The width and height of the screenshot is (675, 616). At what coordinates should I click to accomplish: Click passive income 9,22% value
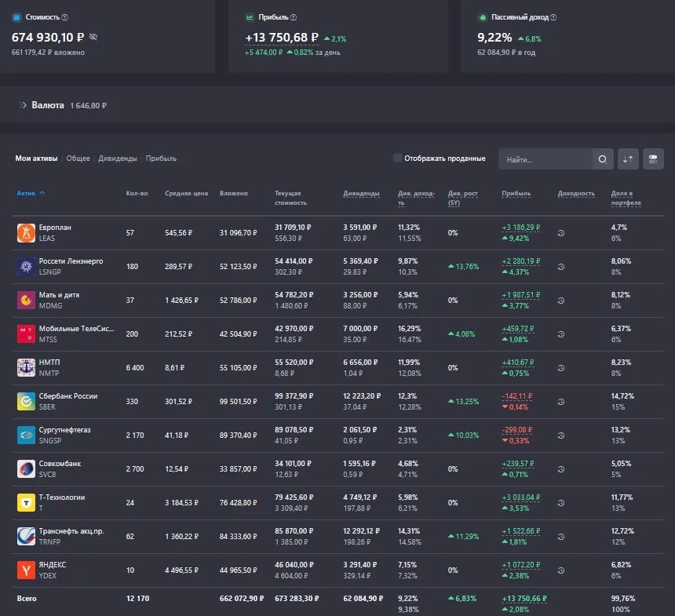pos(494,38)
